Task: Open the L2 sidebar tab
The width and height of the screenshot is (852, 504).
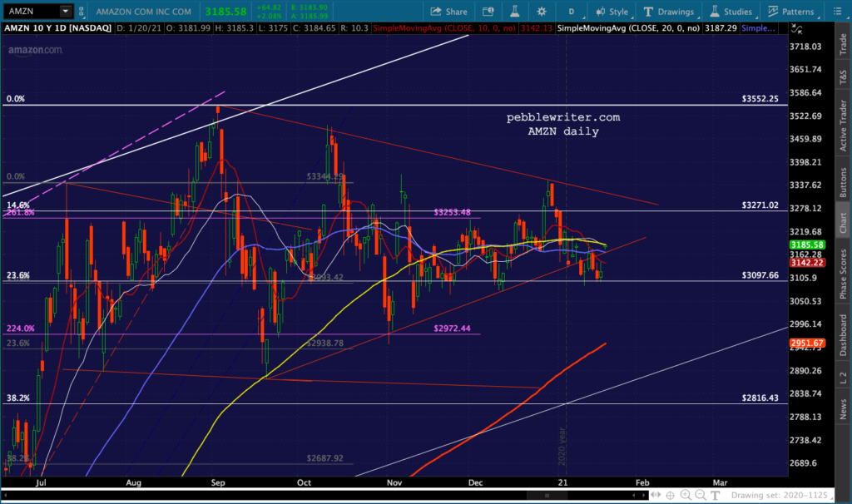Action: click(x=843, y=378)
